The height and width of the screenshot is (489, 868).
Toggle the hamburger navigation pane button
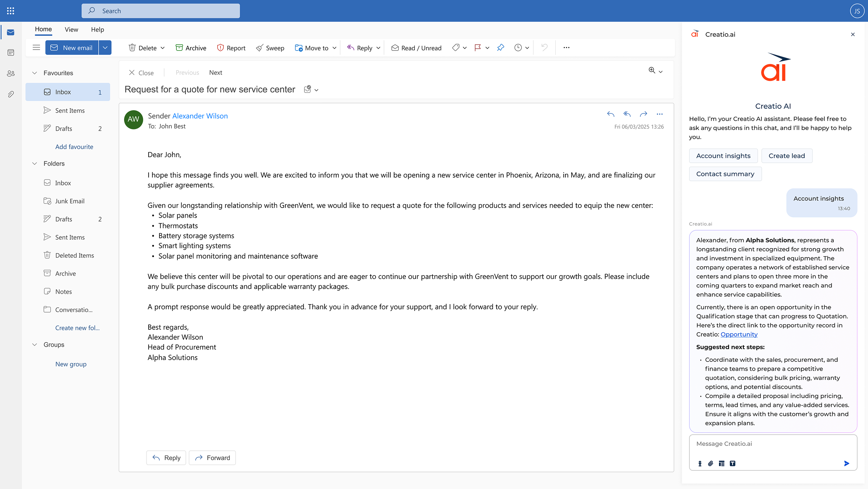37,47
